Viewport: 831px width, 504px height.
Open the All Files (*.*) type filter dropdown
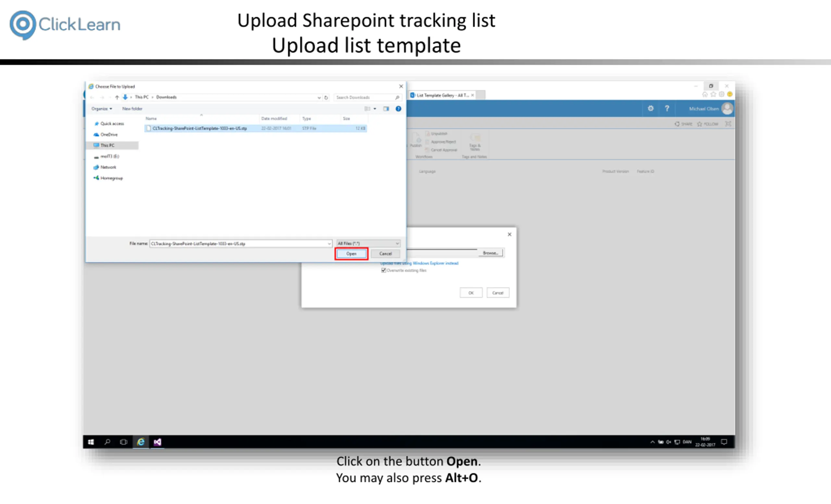tap(368, 243)
